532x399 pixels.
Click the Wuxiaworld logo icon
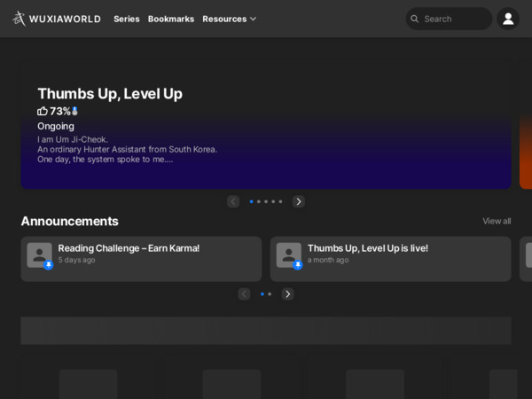(19, 19)
